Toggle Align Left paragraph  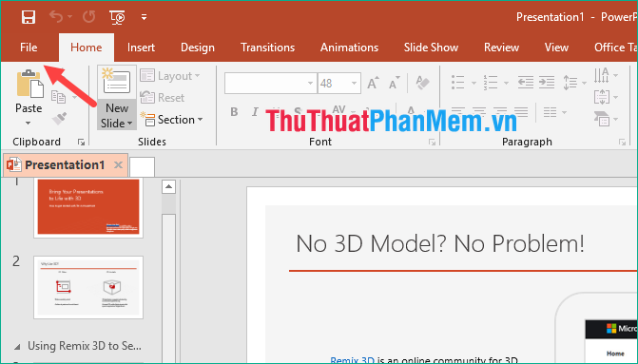point(458,111)
